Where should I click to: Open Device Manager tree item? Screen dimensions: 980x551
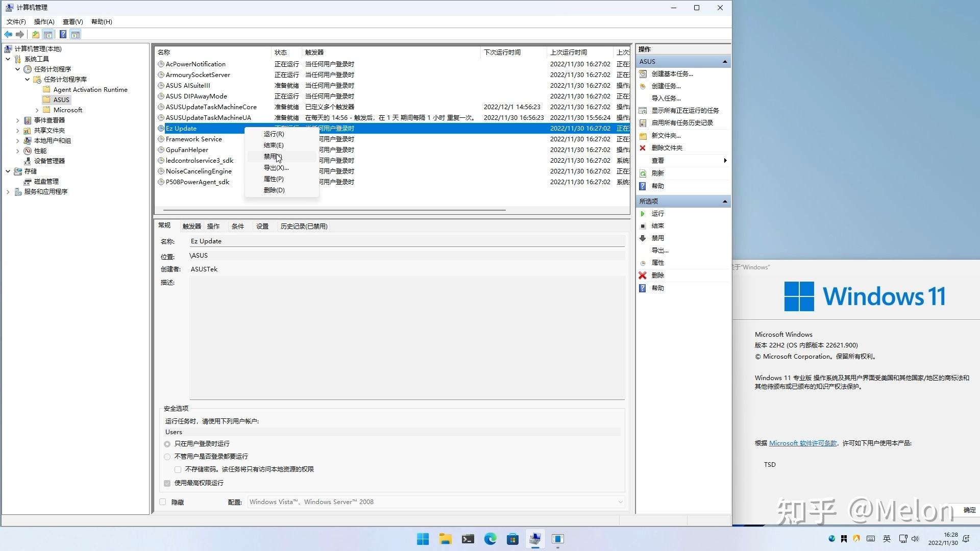(x=49, y=161)
